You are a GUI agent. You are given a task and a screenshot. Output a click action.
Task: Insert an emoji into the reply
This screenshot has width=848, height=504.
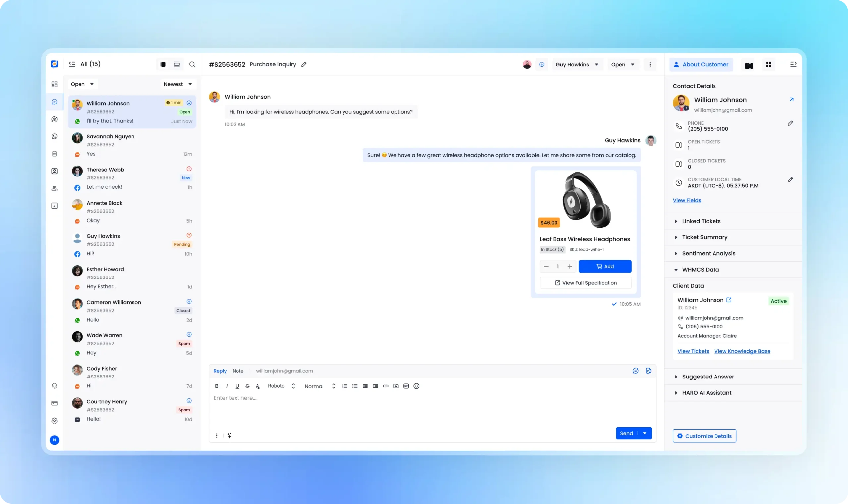[x=416, y=386]
